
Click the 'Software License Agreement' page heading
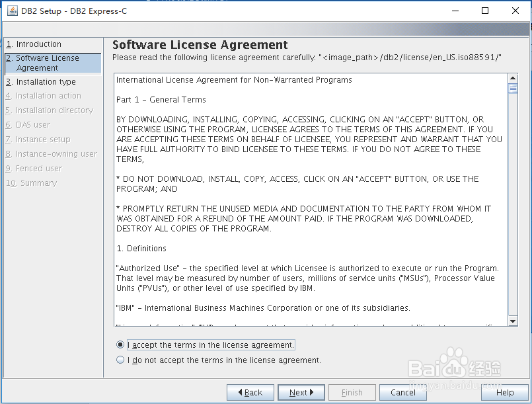[200, 45]
